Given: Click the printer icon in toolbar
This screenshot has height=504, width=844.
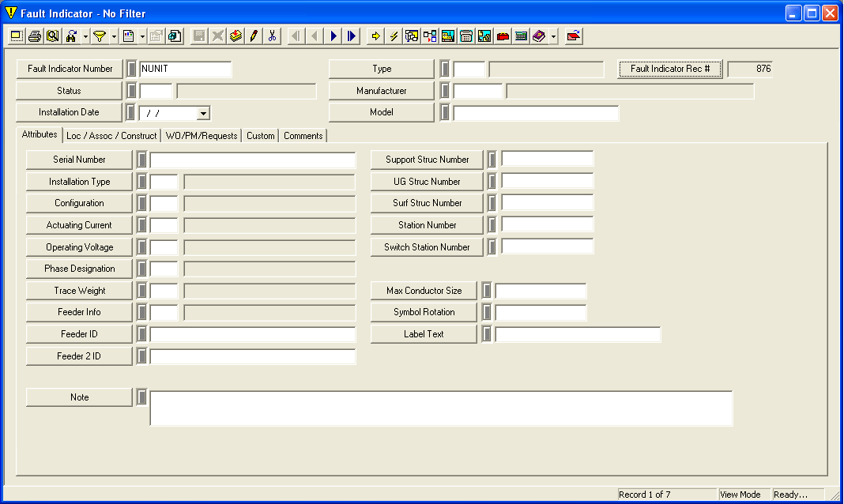Looking at the screenshot, I should point(35,36).
